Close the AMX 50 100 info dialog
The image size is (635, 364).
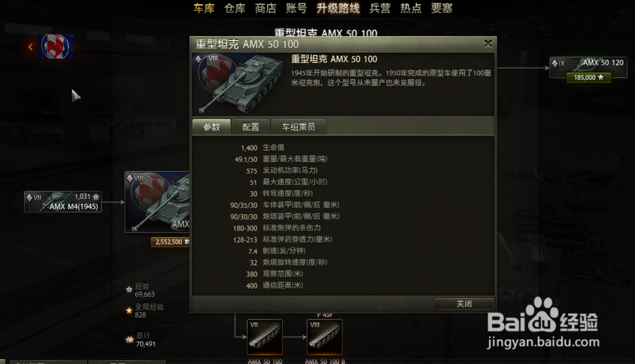coord(488,43)
